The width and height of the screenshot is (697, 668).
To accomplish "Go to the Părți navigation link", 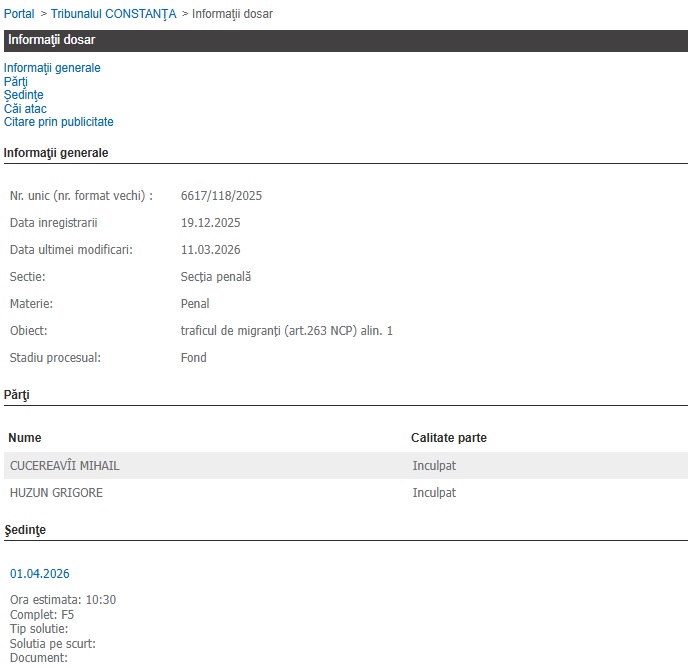I will tap(16, 82).
